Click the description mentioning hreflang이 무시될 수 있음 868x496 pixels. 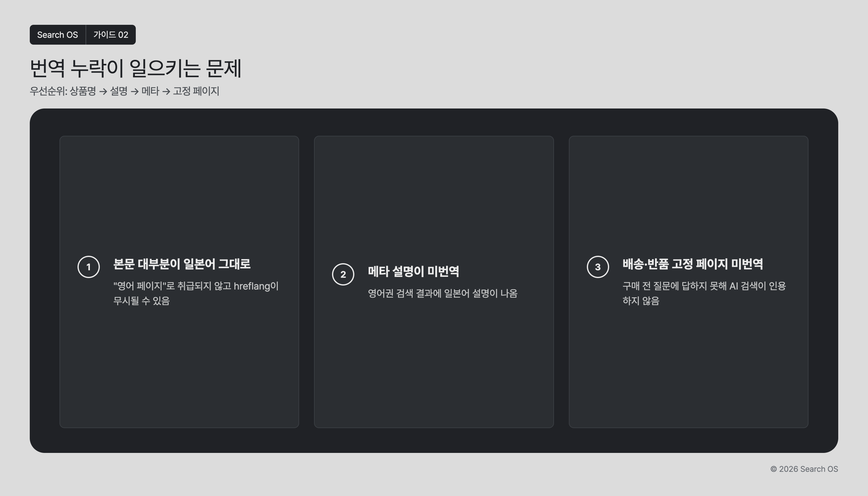[196, 293]
